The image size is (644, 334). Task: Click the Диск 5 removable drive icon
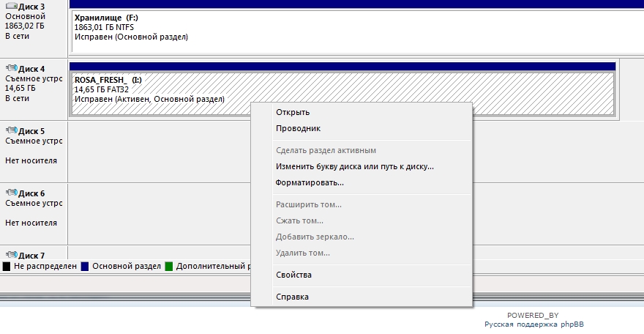click(12, 130)
